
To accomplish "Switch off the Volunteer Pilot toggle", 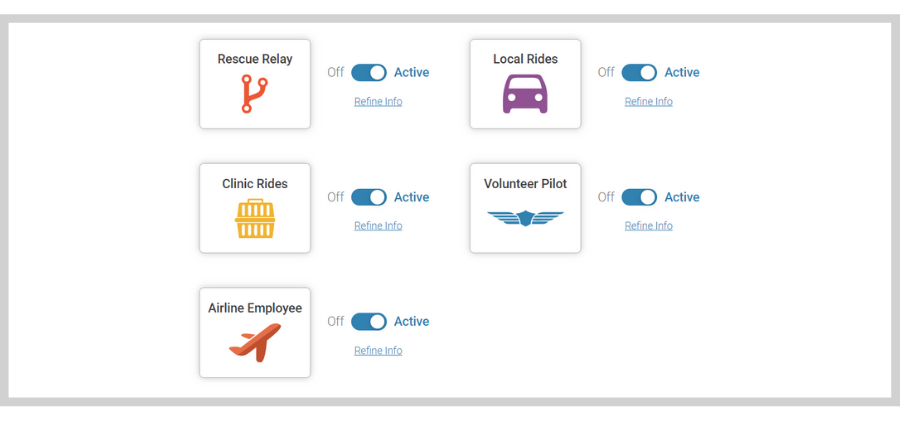I will pyautogui.click(x=639, y=197).
